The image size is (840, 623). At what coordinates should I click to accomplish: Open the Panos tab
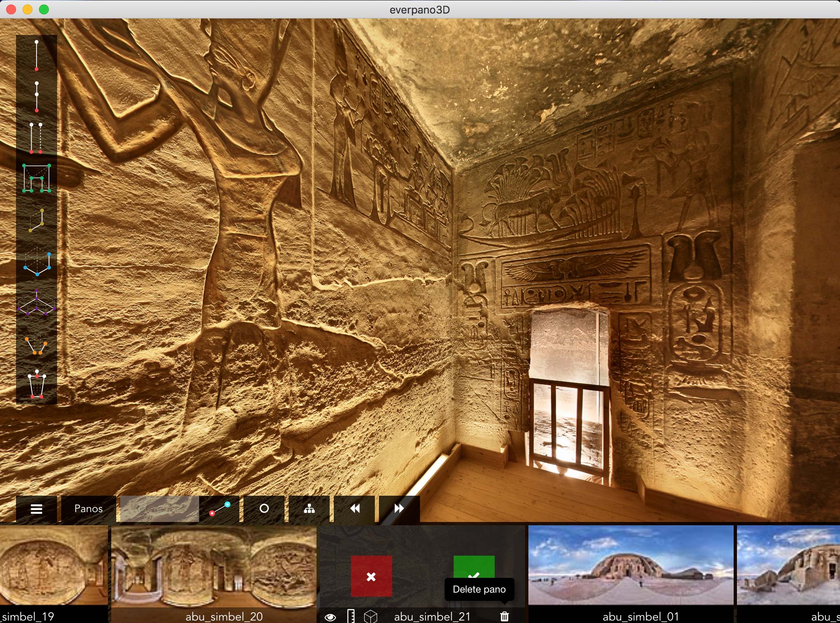click(x=88, y=509)
